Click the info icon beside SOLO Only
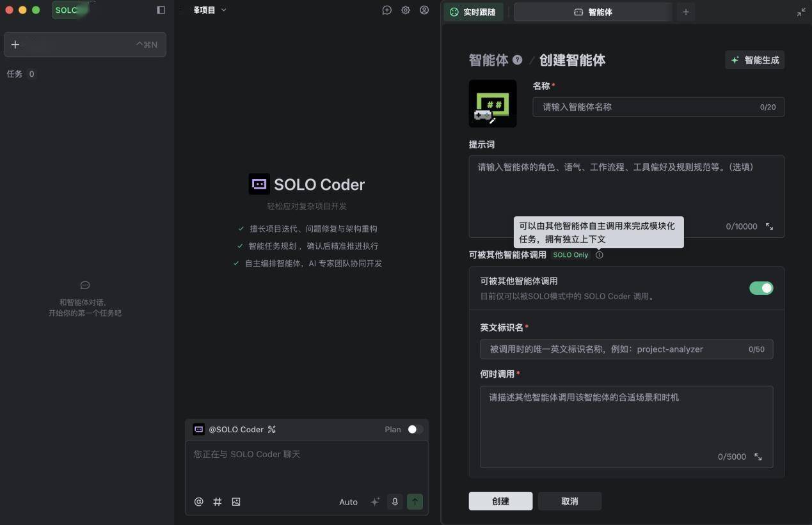812x525 pixels. (x=599, y=255)
